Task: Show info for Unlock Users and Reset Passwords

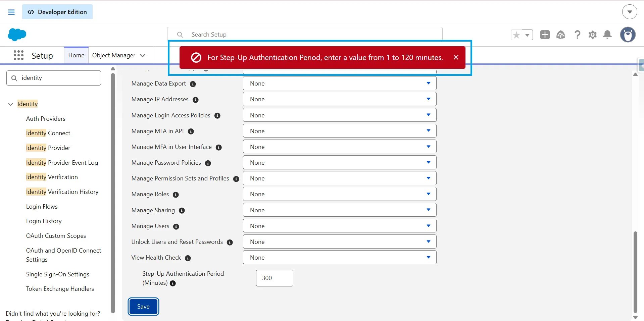Action: [230, 243]
